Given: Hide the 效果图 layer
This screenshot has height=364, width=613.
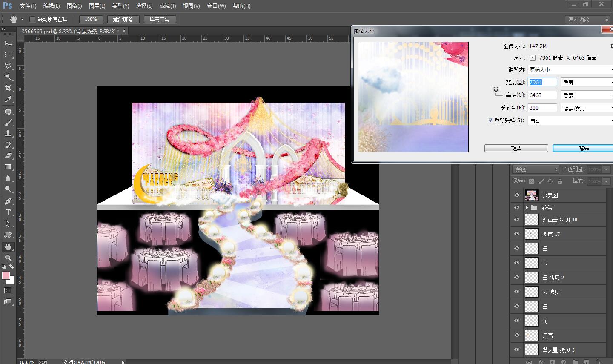Looking at the screenshot, I should (x=517, y=195).
